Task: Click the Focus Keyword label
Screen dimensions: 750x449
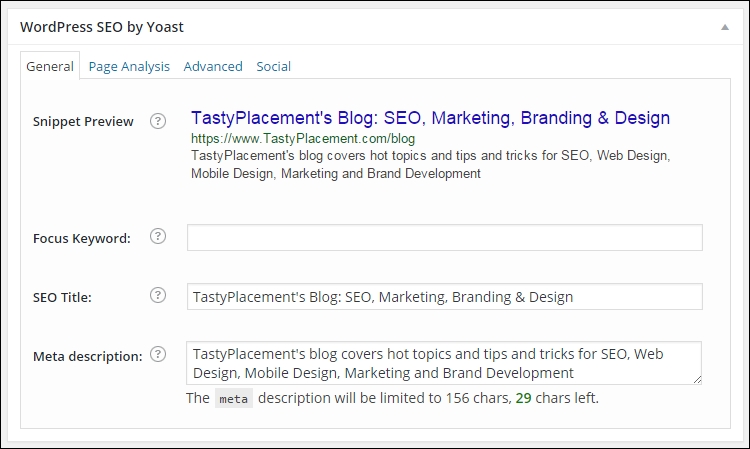Action: pos(82,238)
